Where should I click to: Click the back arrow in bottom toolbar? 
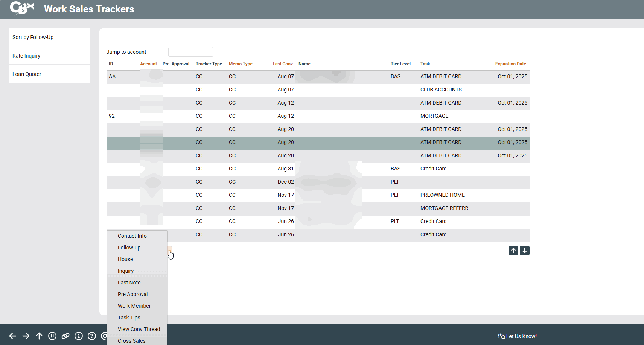click(x=13, y=336)
